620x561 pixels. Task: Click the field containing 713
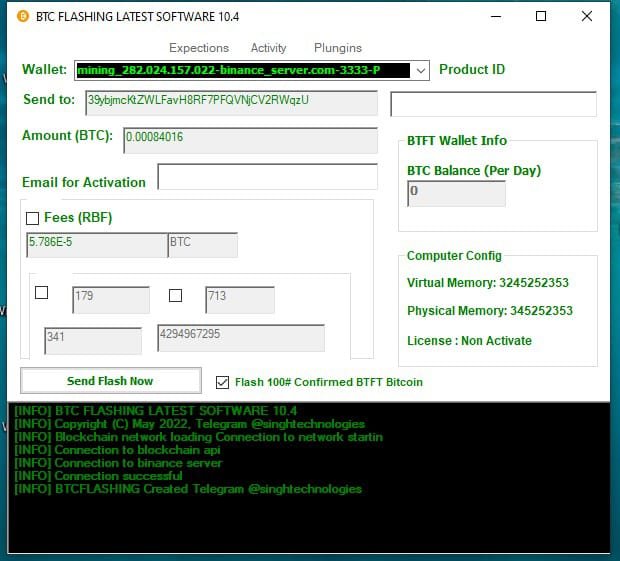[240, 300]
